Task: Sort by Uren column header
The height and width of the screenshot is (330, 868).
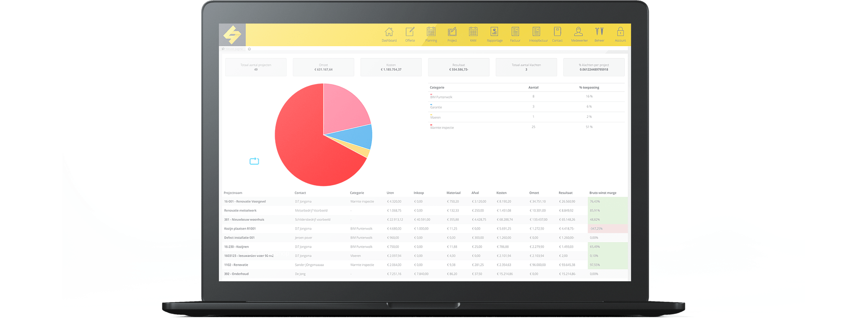Action: click(390, 193)
